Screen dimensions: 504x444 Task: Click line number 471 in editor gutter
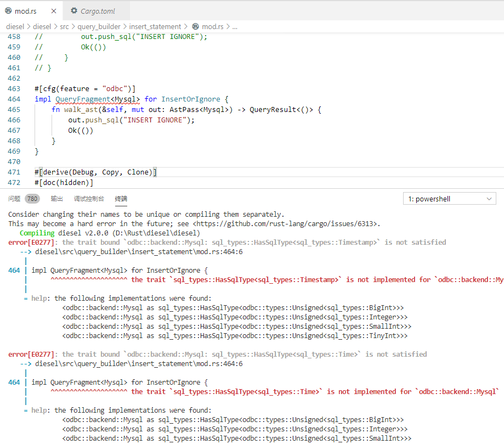click(x=14, y=172)
